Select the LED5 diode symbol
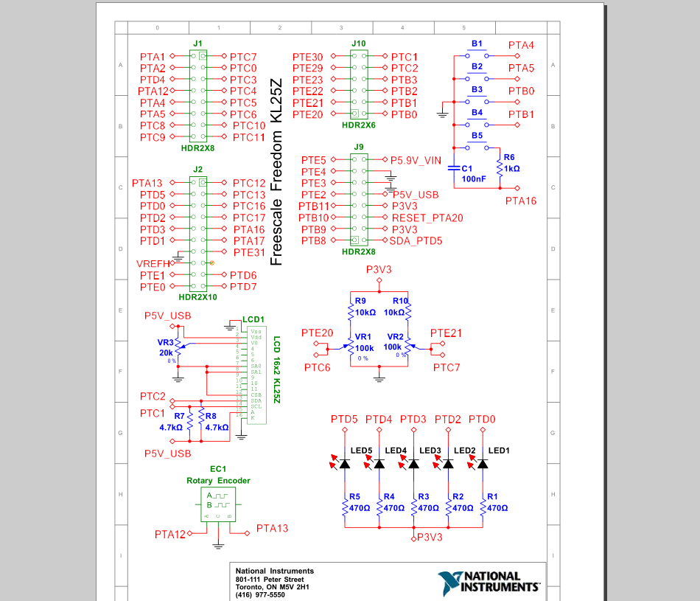Screen dimensions: 700x601 click(x=344, y=463)
